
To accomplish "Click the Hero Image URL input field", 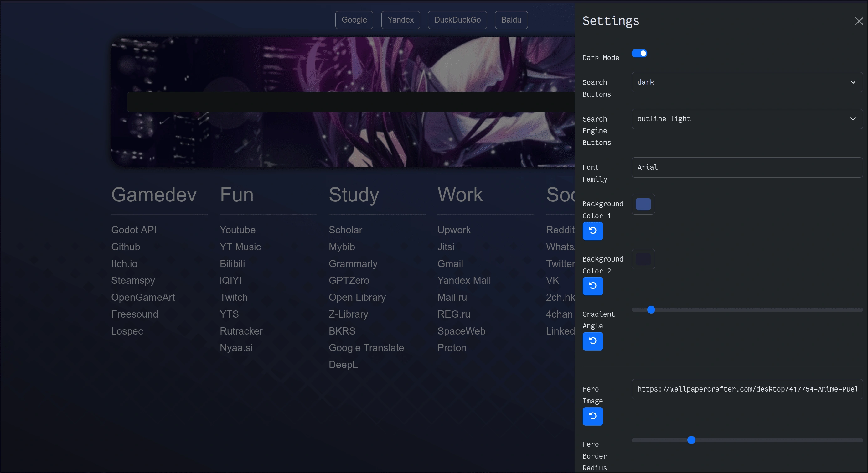I will tap(747, 389).
